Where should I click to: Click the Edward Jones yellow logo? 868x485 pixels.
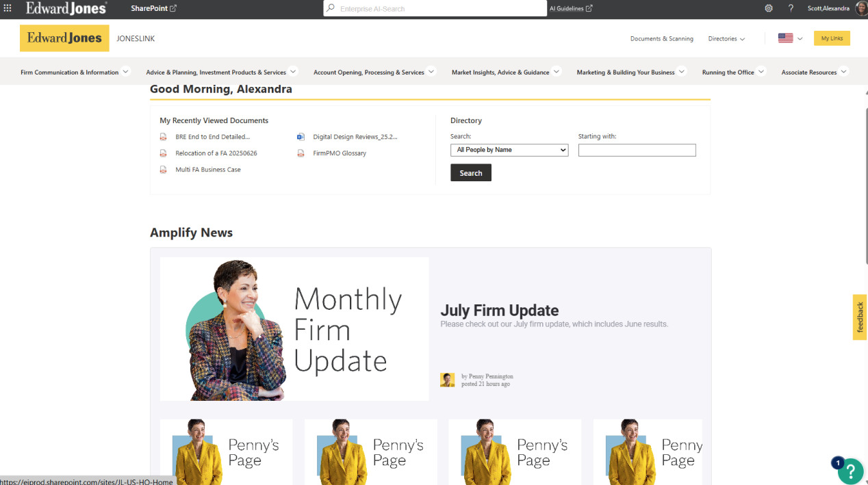(64, 38)
